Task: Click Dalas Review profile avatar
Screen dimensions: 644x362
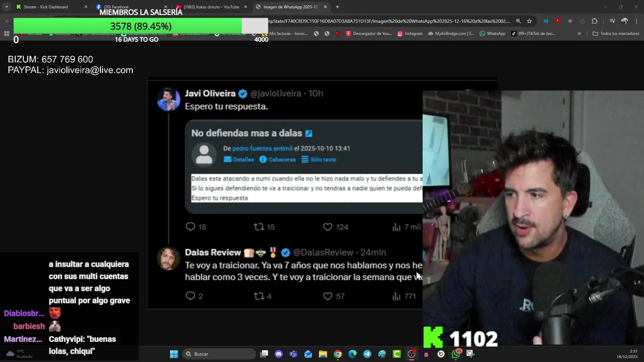Action: click(169, 258)
